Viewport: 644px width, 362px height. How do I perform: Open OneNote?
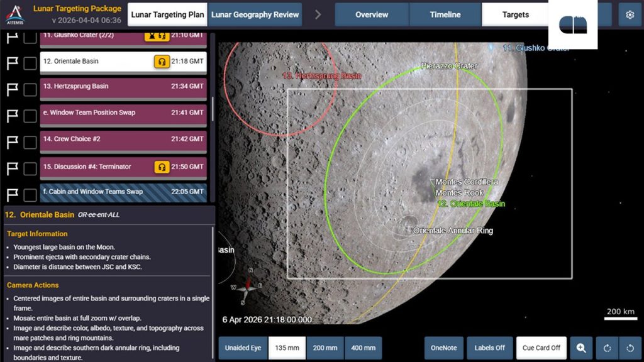click(x=443, y=348)
